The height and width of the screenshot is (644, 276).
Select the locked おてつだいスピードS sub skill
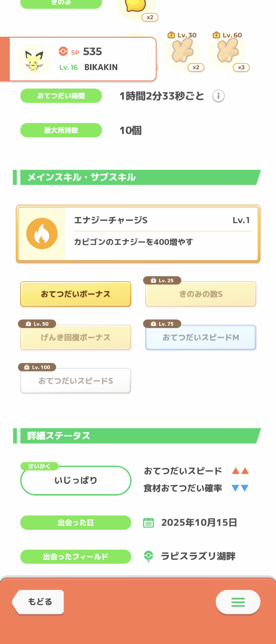point(76,381)
